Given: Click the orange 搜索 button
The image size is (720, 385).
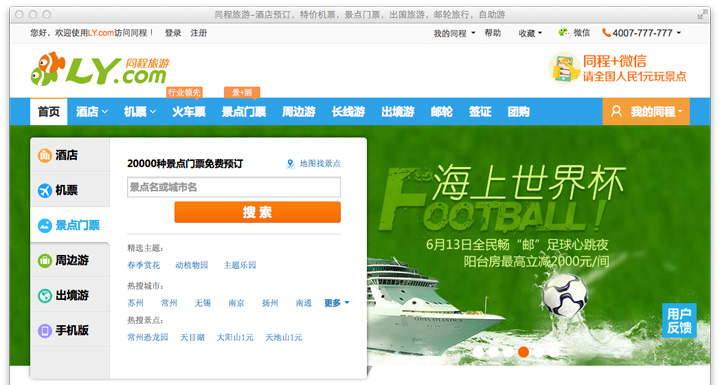Looking at the screenshot, I should (258, 212).
